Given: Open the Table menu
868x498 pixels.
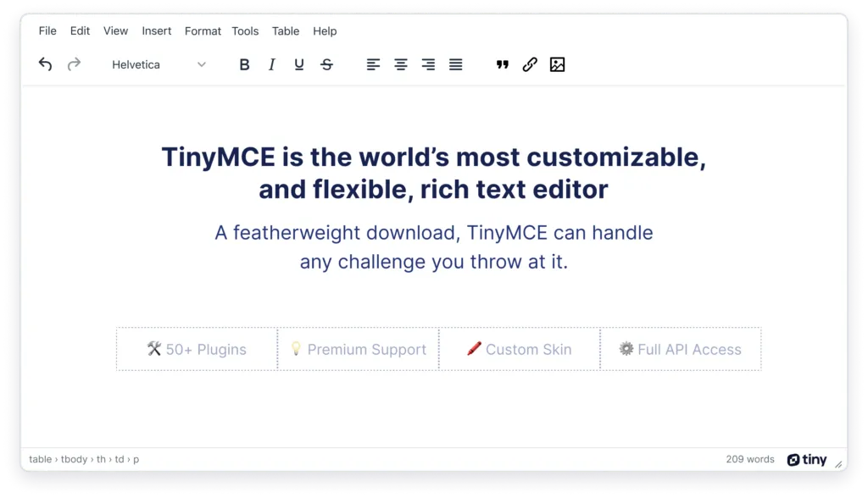Looking at the screenshot, I should pyautogui.click(x=286, y=31).
